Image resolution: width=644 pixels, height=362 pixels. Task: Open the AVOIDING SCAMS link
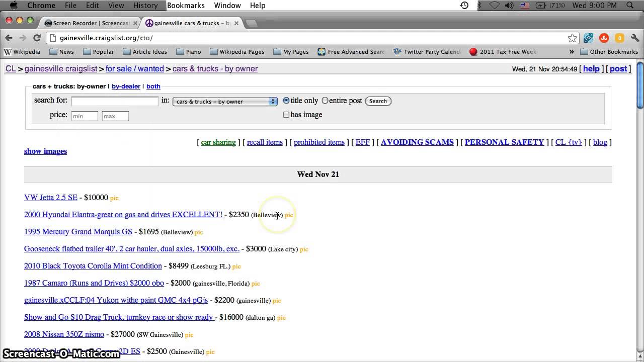click(x=417, y=142)
